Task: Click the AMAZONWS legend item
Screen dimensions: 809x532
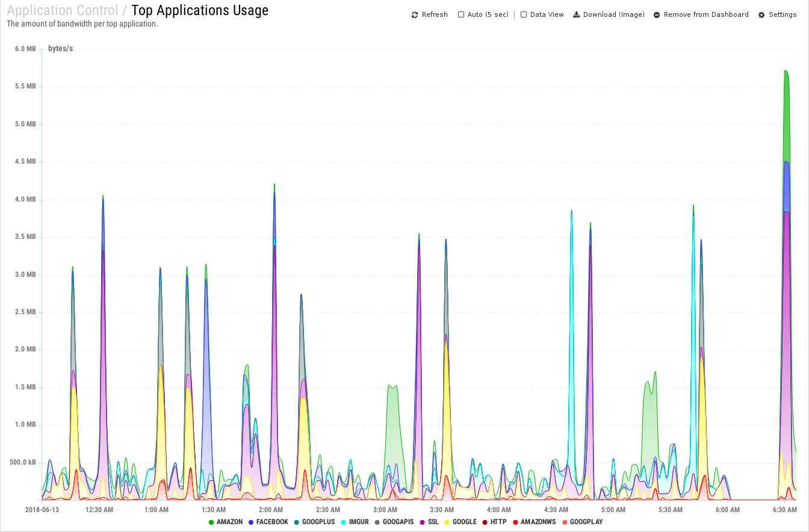Action: point(534,522)
